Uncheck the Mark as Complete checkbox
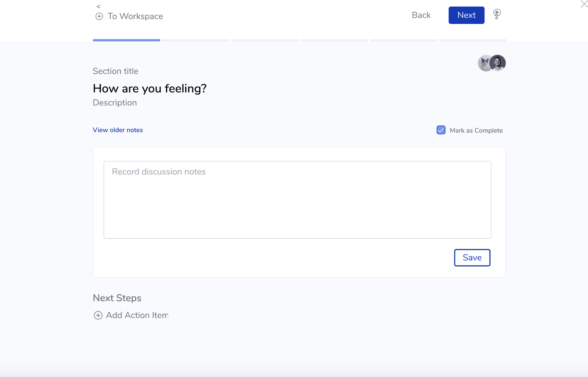 tap(441, 130)
